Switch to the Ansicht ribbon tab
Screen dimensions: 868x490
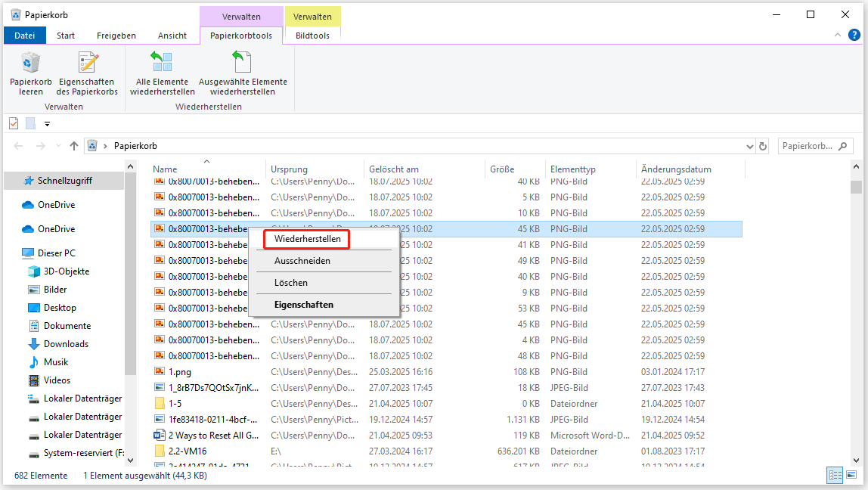[172, 36]
